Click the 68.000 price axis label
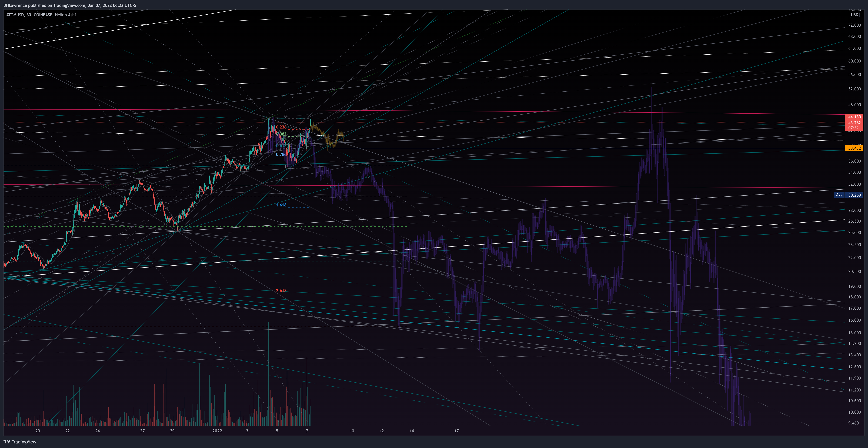Viewport: 868px width, 448px height. pyautogui.click(x=854, y=36)
